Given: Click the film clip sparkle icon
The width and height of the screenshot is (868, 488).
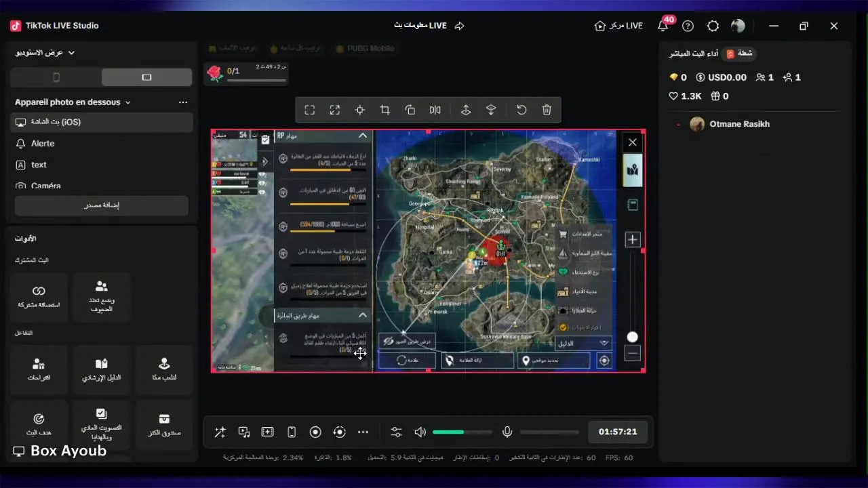Looking at the screenshot, I should 267,432.
